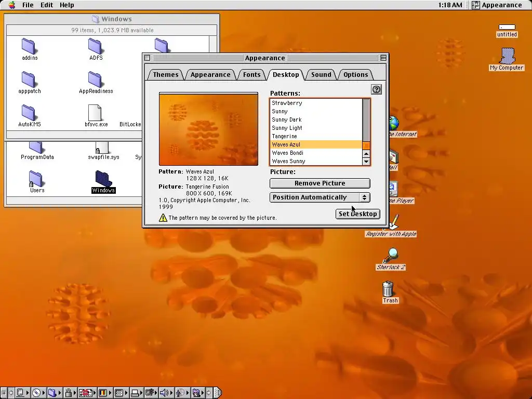
Task: Select the Waves Azul pattern row
Action: tap(316, 144)
